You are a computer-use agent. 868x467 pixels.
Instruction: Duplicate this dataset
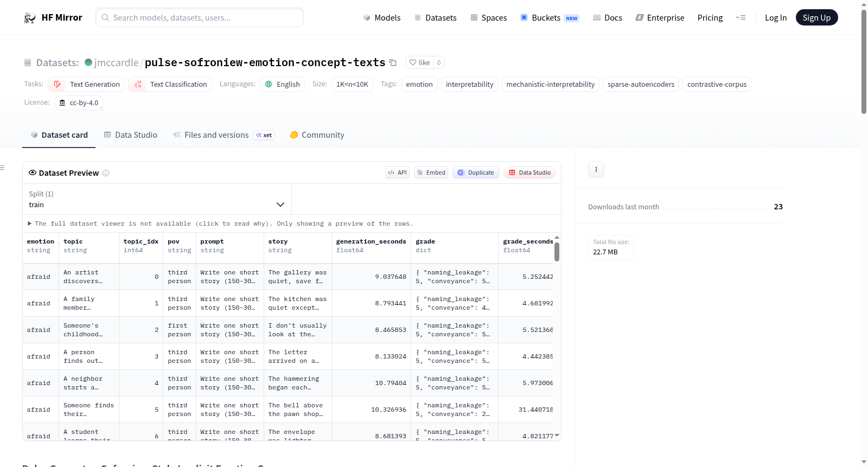tap(476, 172)
